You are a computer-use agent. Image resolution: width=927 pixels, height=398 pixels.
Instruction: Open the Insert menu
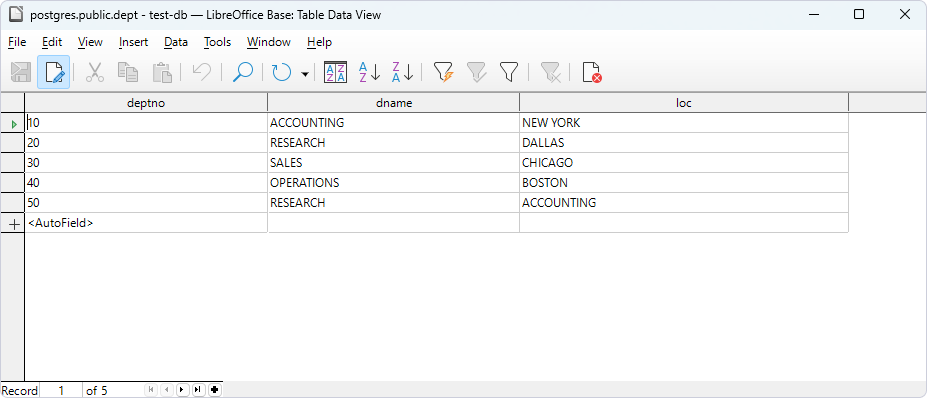134,42
